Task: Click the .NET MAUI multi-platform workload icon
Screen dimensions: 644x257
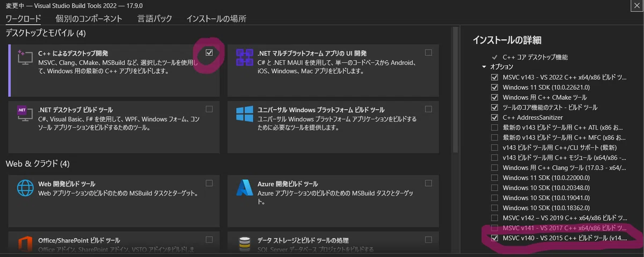Action: [245, 57]
